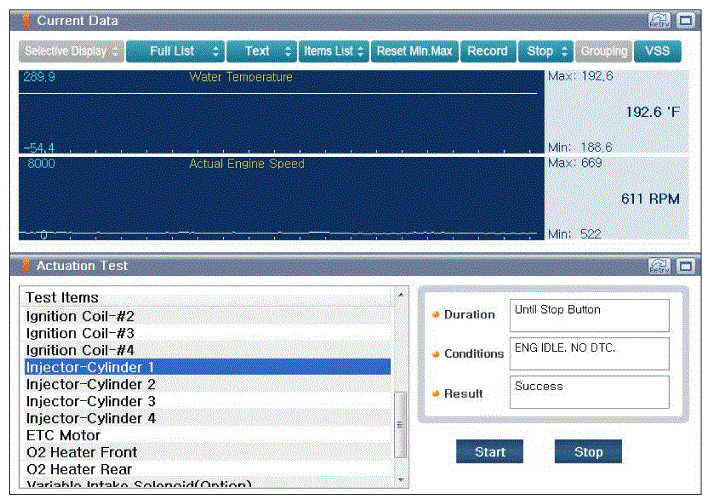This screenshot has height=504, width=711.
Task: Click the Actuation Test title icon
Action: tap(26, 266)
